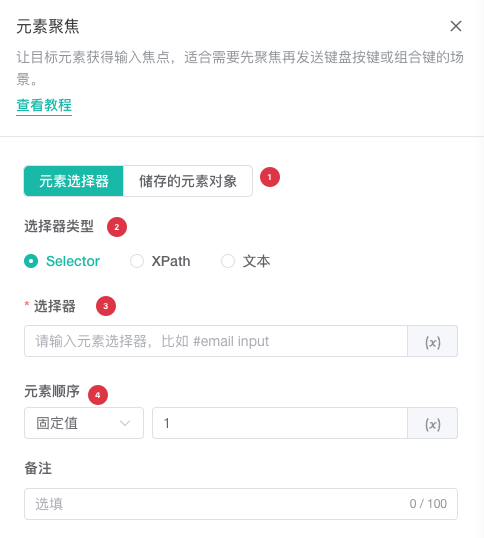Image resolution: width=484 pixels, height=538 pixels.
Task: Insert variable via (x) icon beside selector input
Action: coord(433,341)
